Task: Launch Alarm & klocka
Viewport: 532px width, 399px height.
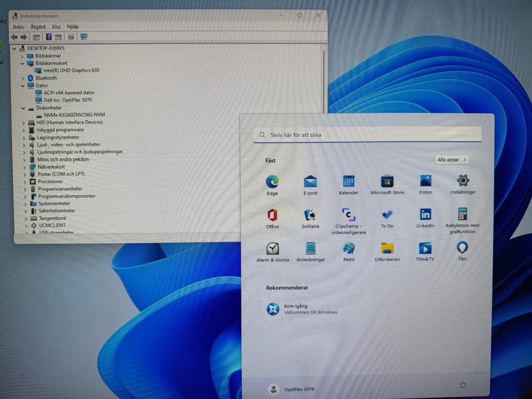Action: [273, 252]
